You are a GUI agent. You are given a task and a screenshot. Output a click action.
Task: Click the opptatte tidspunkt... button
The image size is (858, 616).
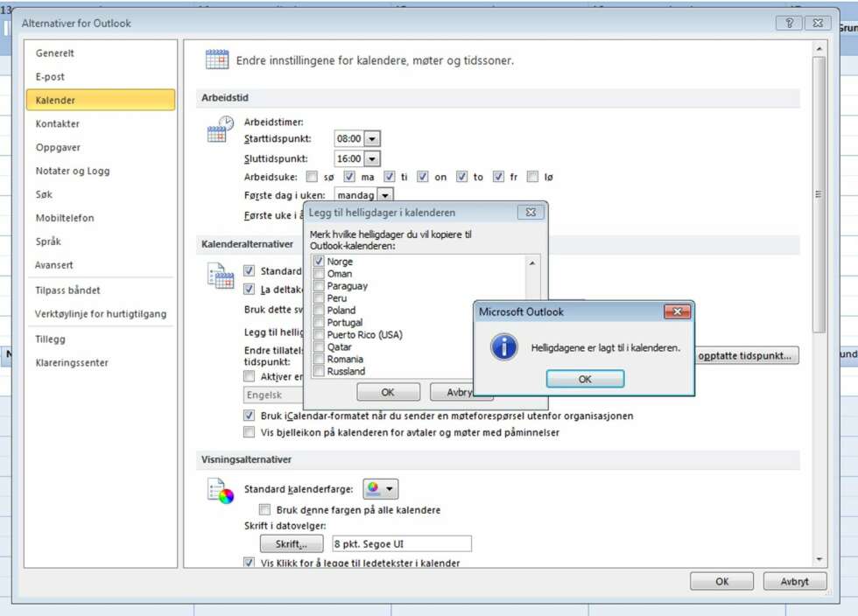(745, 355)
